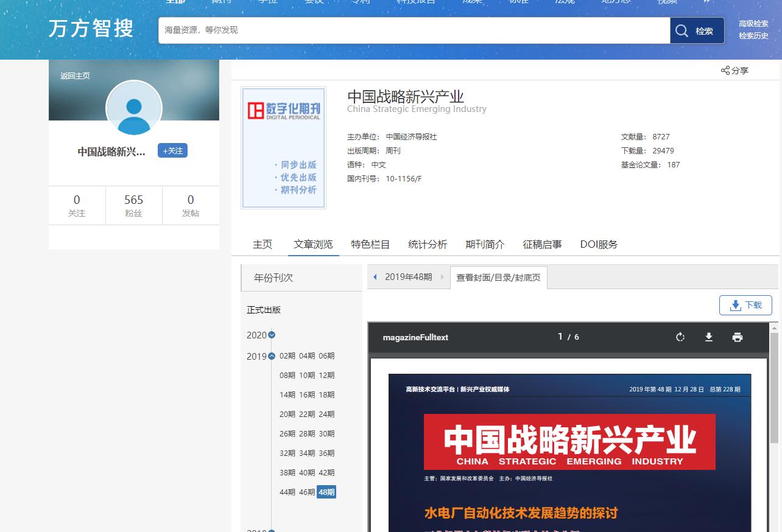Image resolution: width=782 pixels, height=532 pixels.
Task: Open the 数字化期刊 journal cover thumbnail
Action: 283,148
